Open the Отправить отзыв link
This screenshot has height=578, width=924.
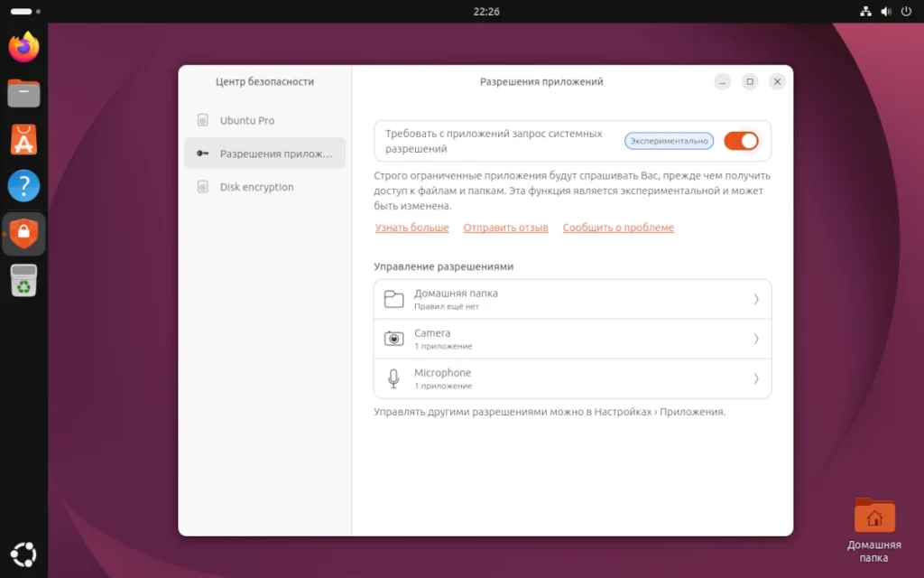click(x=505, y=228)
